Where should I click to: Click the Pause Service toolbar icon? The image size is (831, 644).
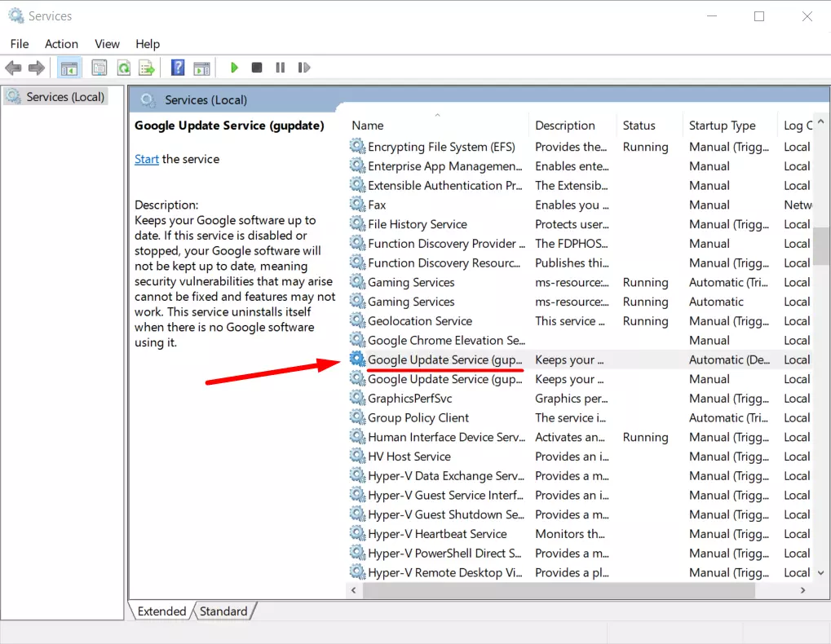click(x=281, y=68)
